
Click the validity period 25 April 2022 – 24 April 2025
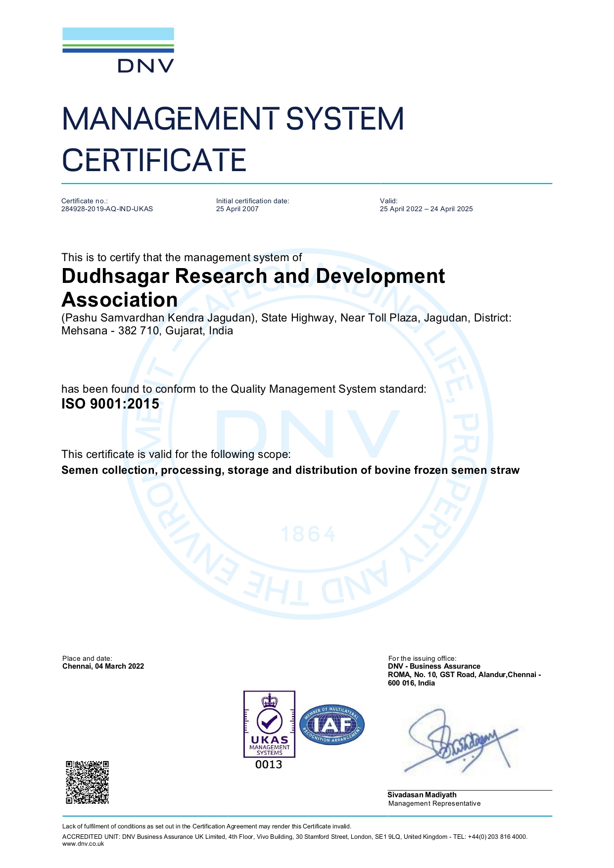[426, 209]
